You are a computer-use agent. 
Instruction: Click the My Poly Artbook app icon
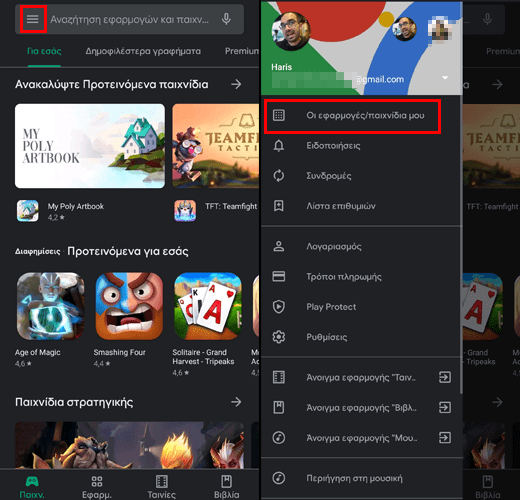click(x=28, y=211)
